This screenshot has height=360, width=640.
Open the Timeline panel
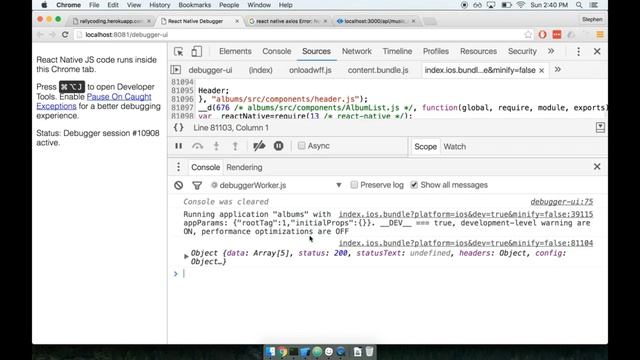[x=397, y=51]
